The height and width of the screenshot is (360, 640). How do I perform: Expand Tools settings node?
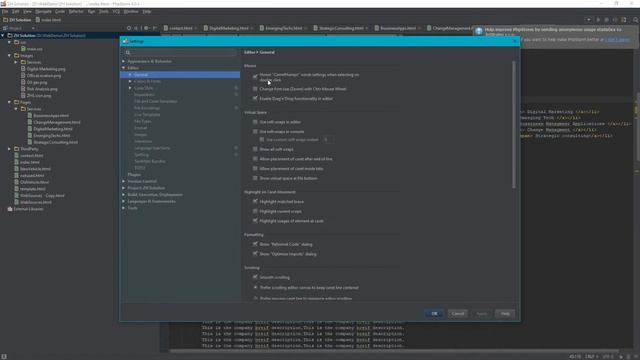(124, 208)
